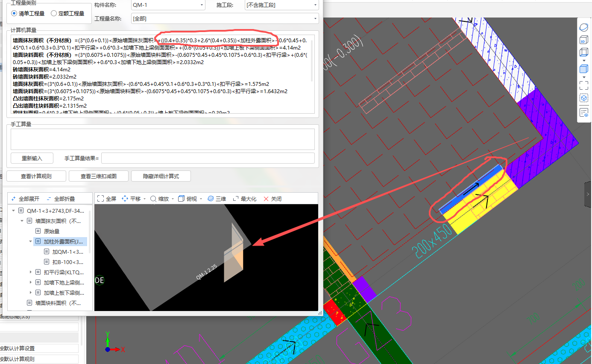This screenshot has height=364, width=592.
Task: Click the 隐藏详细计算式 button
Action: pos(161,176)
